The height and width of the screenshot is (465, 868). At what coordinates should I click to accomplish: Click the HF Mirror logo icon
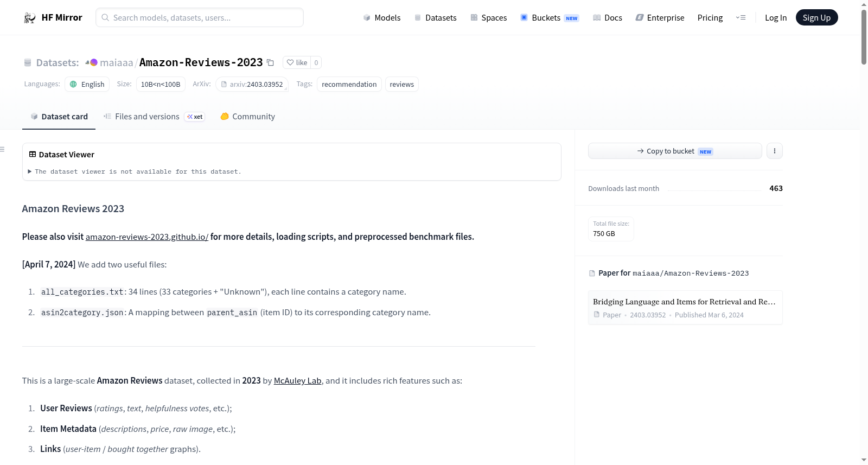(x=29, y=18)
